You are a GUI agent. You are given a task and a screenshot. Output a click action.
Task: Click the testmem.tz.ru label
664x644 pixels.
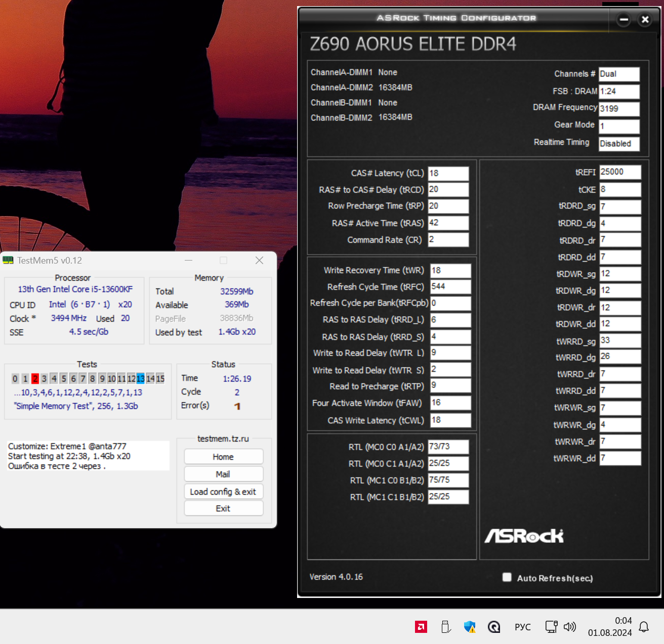[223, 439]
